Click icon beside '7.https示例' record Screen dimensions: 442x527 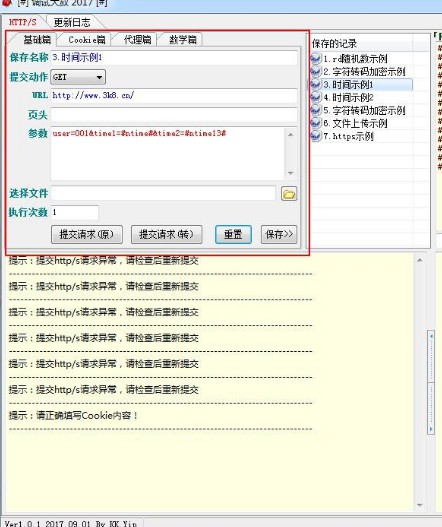316,136
